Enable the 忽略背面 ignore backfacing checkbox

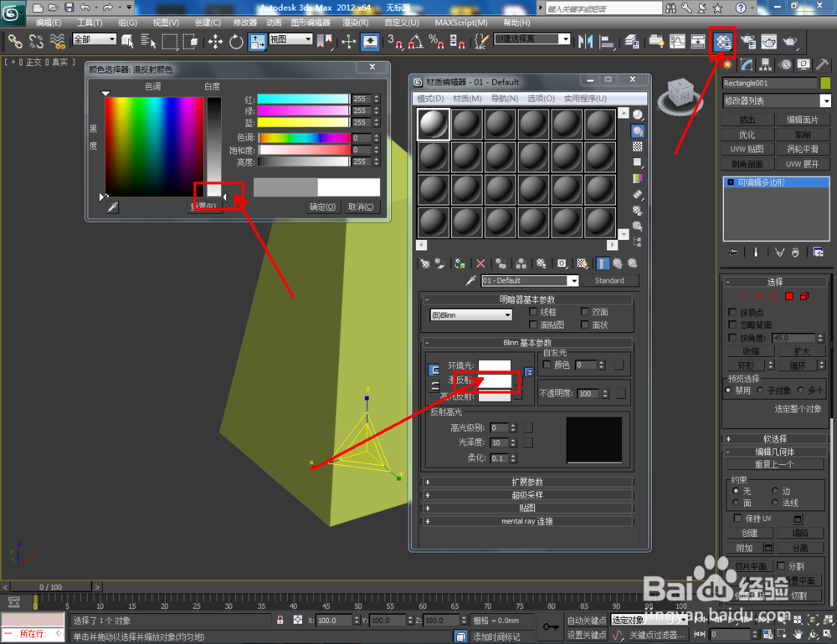[732, 324]
